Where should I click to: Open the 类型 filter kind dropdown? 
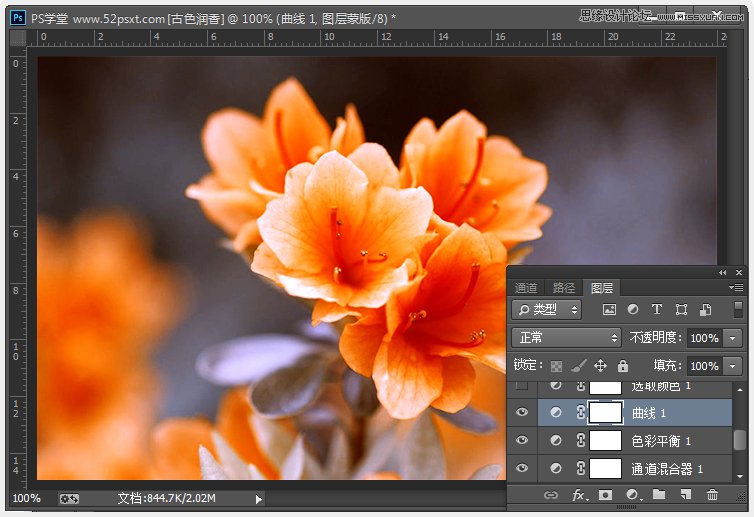coord(547,310)
